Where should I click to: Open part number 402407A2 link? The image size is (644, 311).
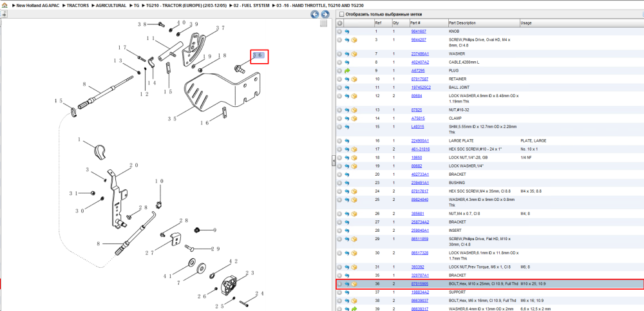click(x=420, y=62)
